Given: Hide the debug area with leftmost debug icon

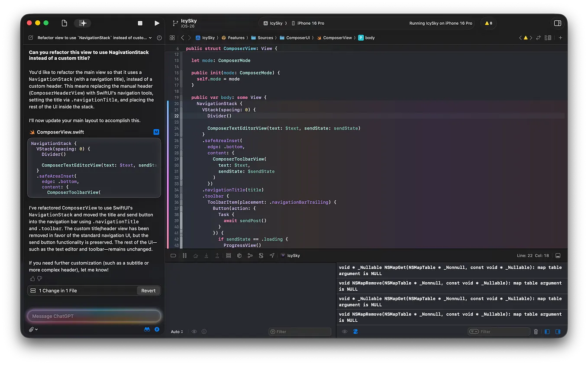Looking at the screenshot, I should [173, 255].
